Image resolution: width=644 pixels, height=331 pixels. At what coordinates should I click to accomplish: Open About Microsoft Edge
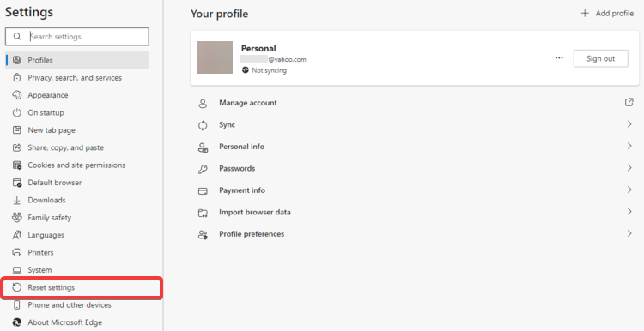coord(65,322)
